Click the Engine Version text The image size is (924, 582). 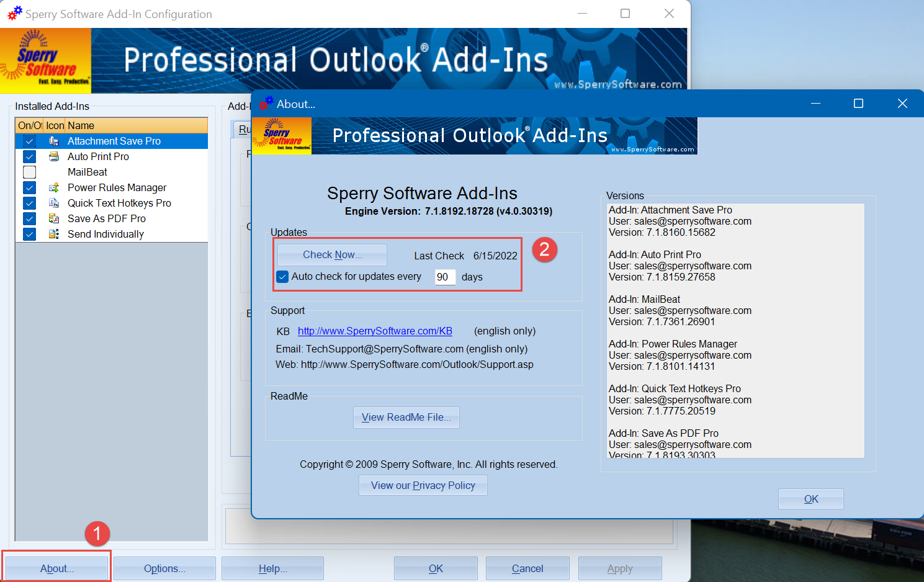pos(449,212)
